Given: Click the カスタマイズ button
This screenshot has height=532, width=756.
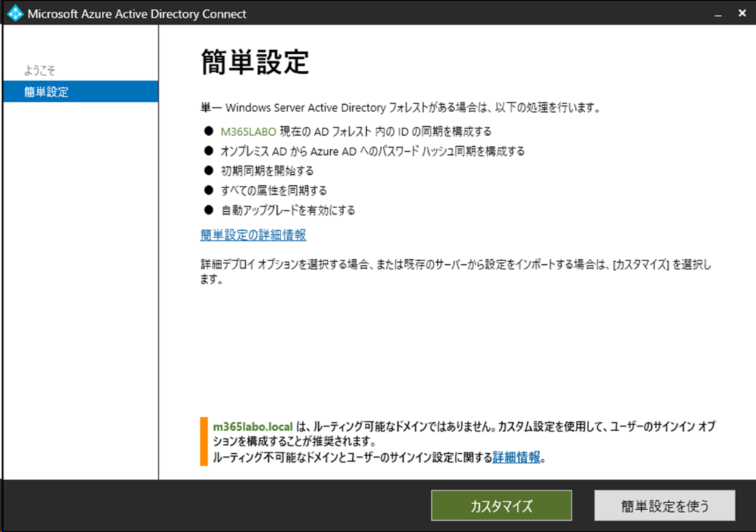Looking at the screenshot, I should click(x=501, y=505).
